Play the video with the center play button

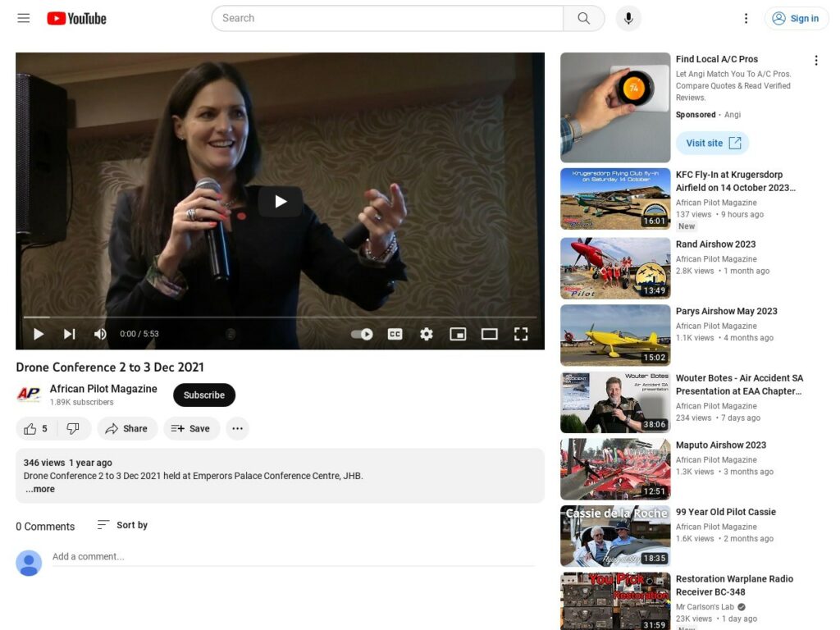point(281,202)
